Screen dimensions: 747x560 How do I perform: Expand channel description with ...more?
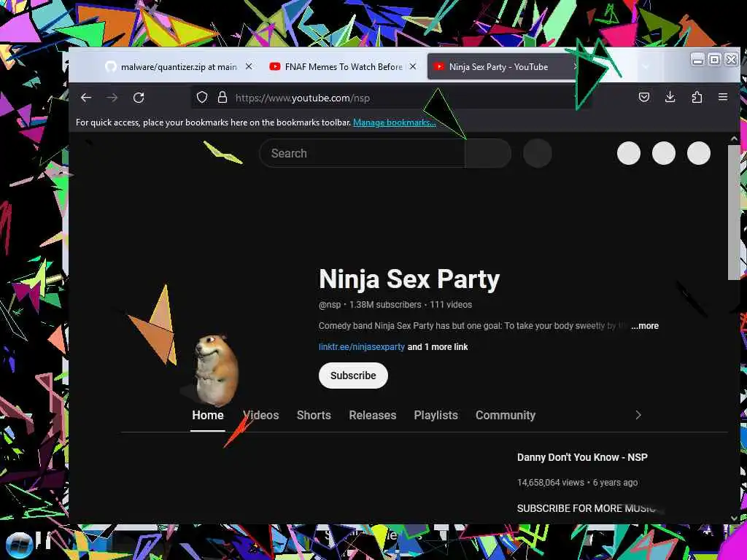click(x=645, y=326)
